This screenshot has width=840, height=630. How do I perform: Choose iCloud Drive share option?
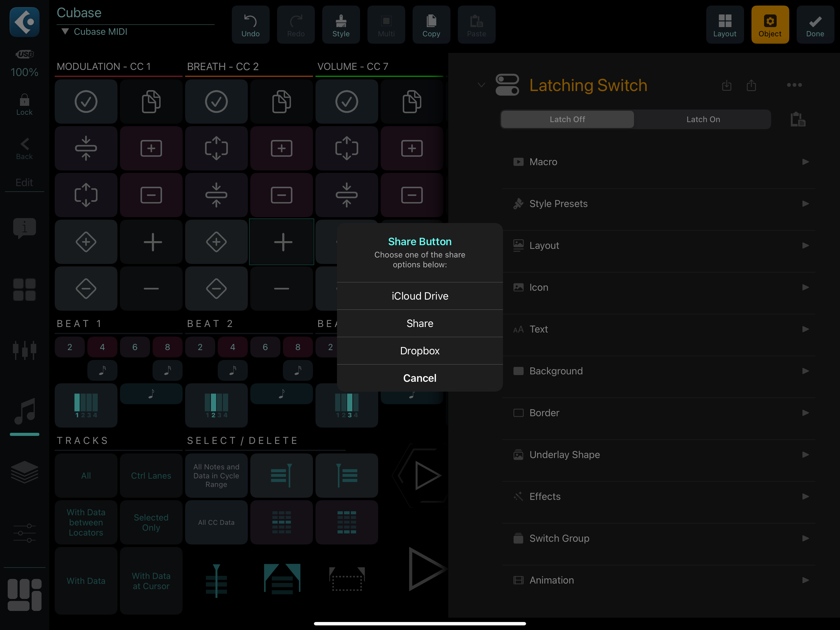coord(420,296)
